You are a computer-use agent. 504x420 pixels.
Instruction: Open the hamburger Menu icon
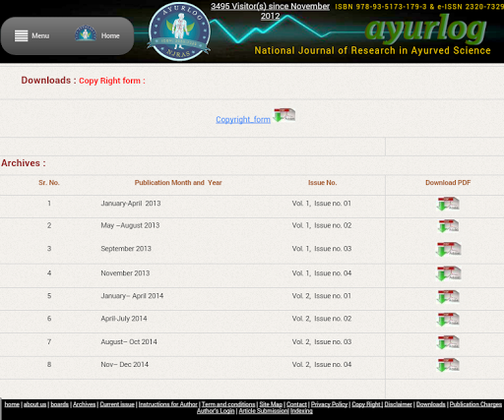21,35
